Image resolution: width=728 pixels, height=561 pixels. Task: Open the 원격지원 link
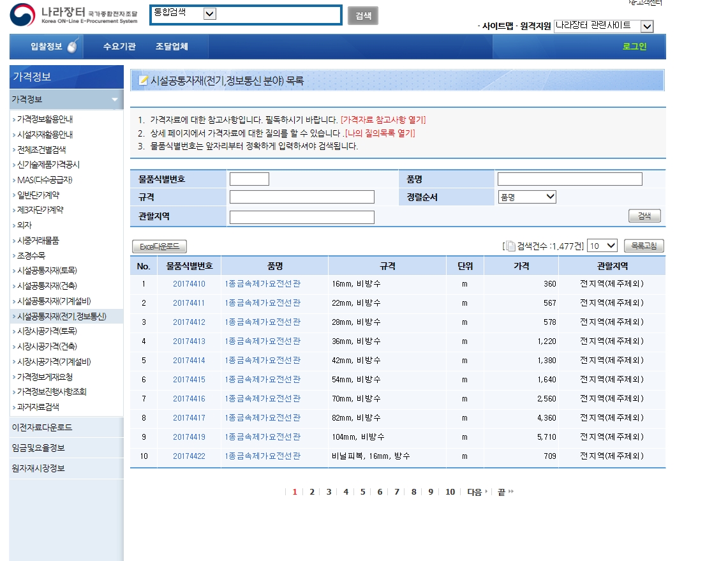pos(535,26)
